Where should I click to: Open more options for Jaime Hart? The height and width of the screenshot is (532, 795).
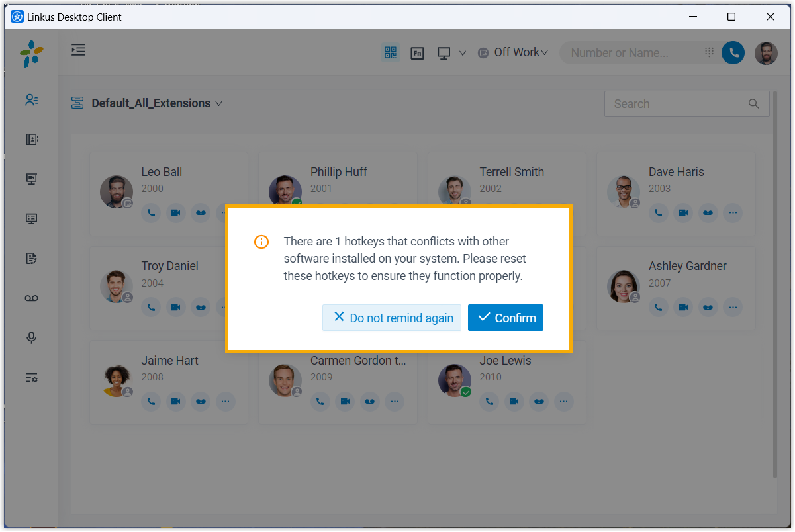point(226,402)
